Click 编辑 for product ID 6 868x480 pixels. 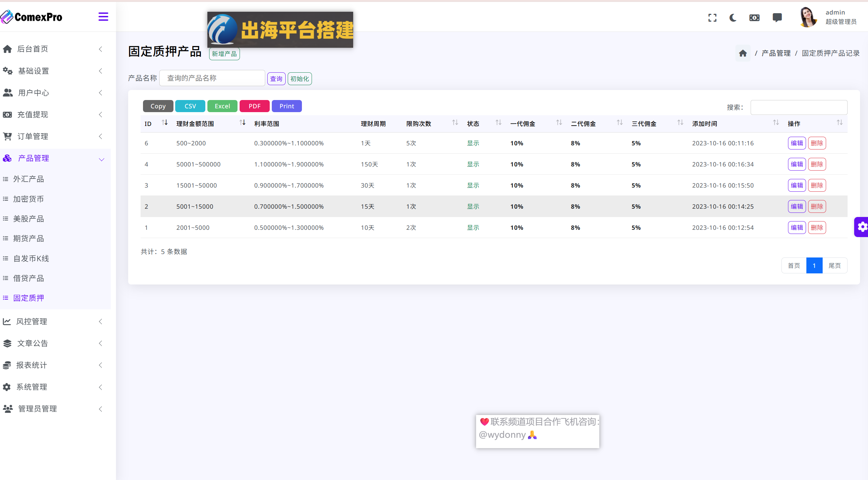point(797,143)
